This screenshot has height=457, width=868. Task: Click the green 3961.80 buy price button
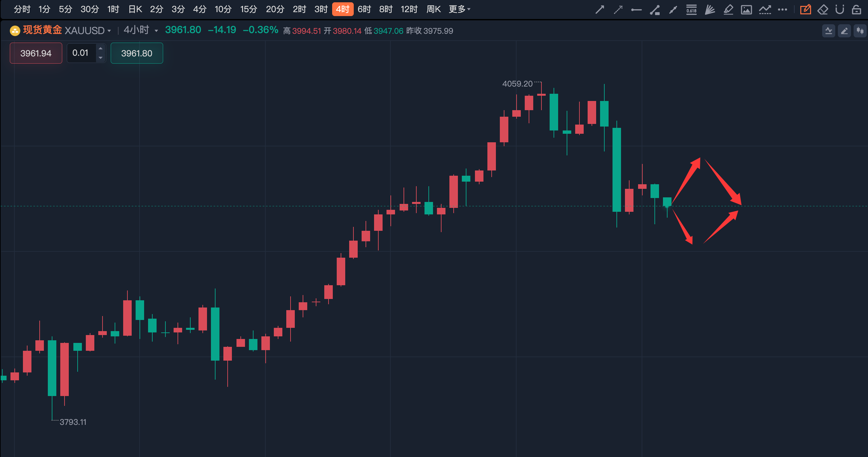137,53
